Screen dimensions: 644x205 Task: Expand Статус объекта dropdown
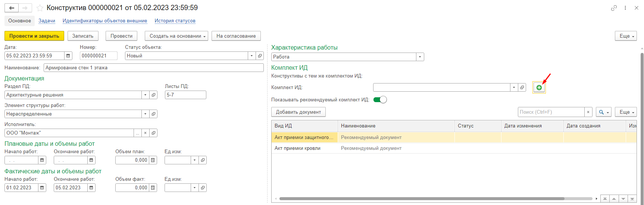tap(251, 56)
